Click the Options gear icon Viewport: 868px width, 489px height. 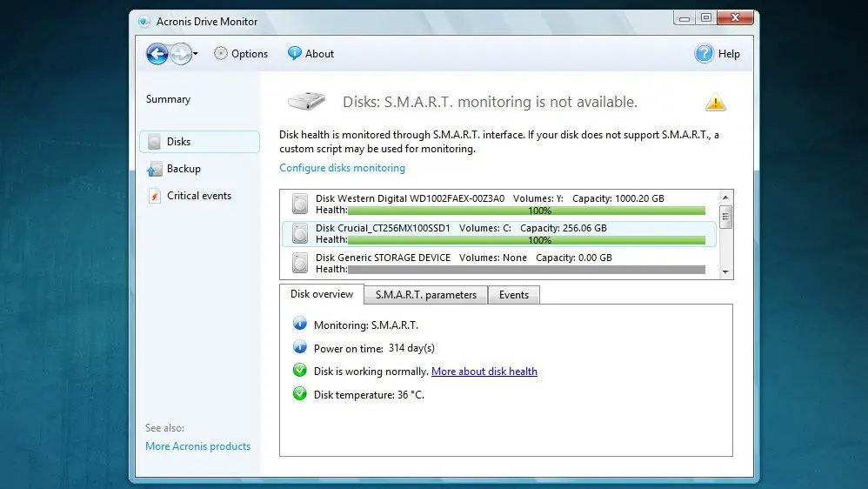pyautogui.click(x=220, y=53)
